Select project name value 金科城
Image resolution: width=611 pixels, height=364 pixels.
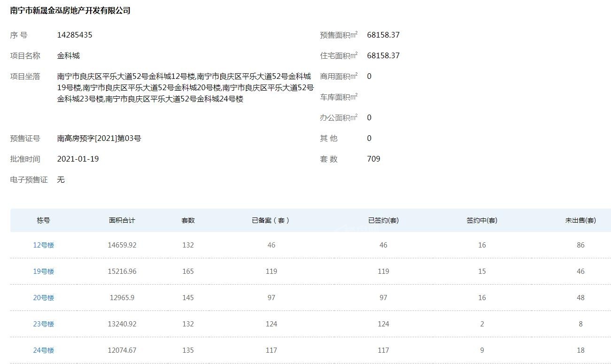point(69,55)
